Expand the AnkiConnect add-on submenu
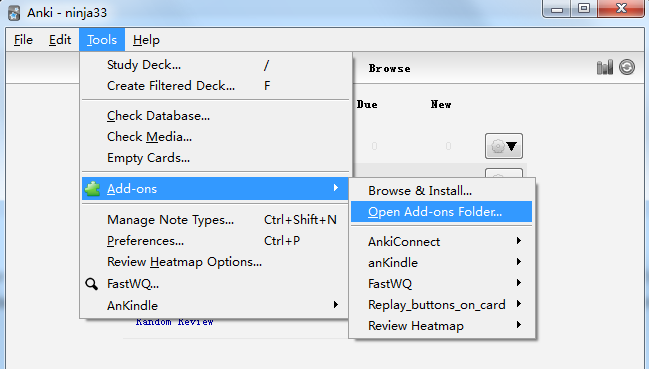This screenshot has height=369, width=649. [441, 242]
